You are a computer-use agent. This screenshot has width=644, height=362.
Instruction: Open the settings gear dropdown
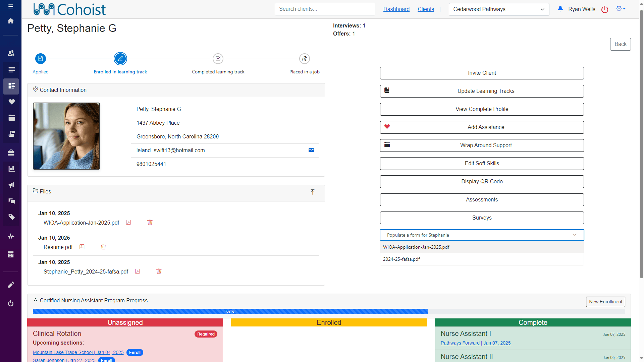(x=621, y=9)
